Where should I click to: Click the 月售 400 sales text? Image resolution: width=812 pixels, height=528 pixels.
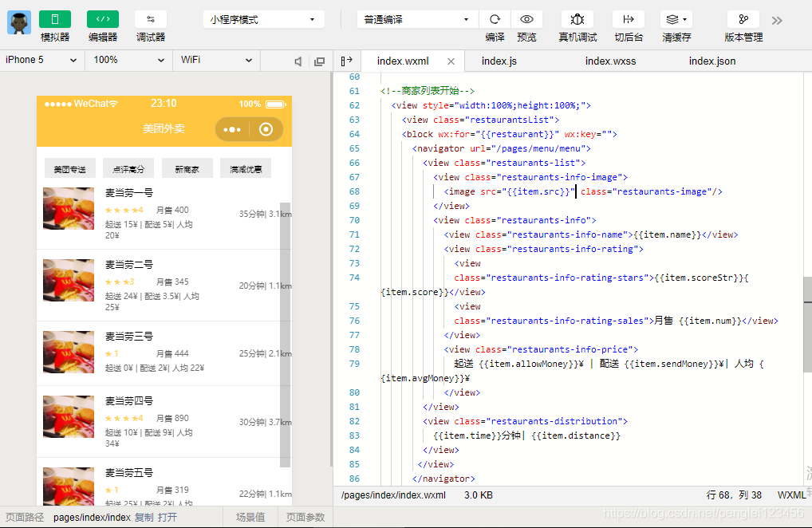[172, 211]
